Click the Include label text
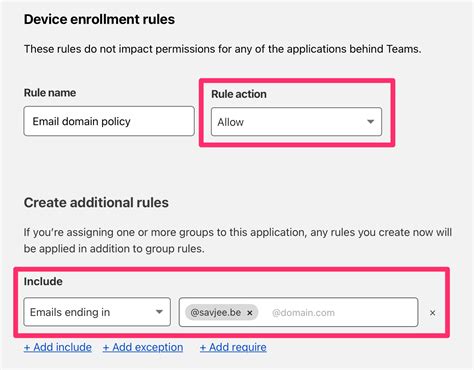The image size is (474, 370). [43, 281]
